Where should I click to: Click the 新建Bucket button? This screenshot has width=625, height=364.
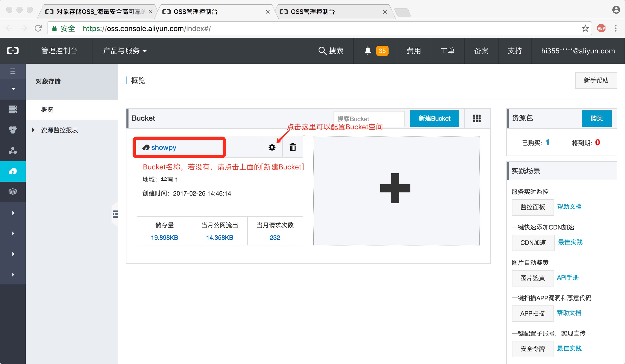(434, 118)
